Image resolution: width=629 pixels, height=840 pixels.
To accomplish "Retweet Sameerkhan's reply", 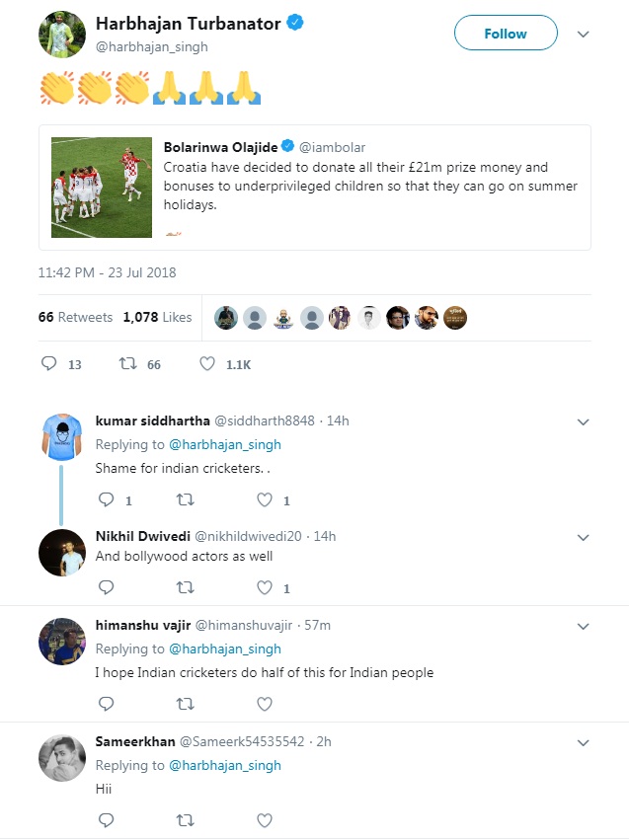I will click(185, 819).
